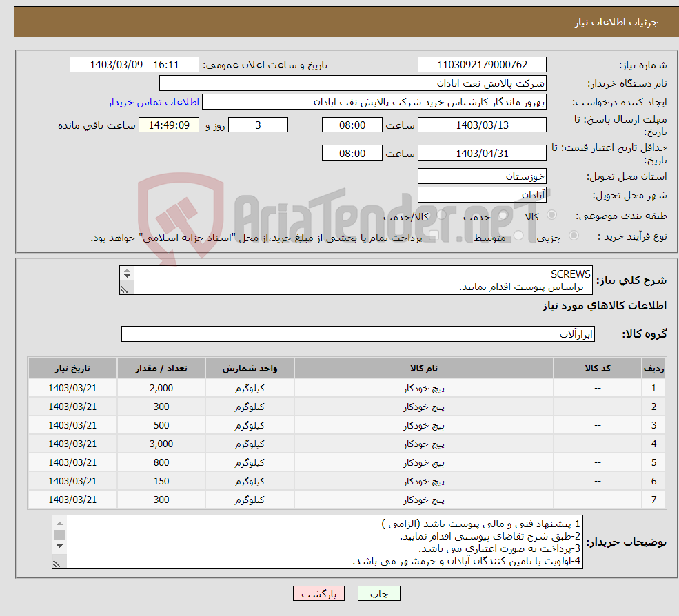Click the buyer notes scrollbar thumb

tap(60, 535)
